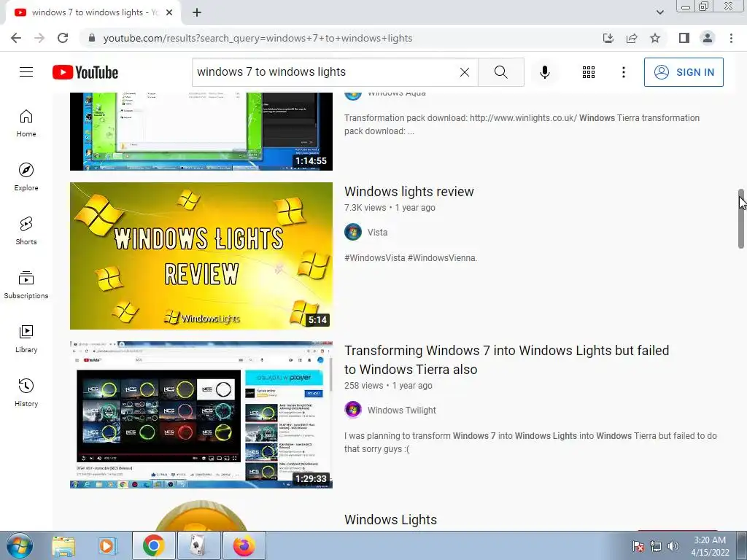Screen dimensions: 747x560
Task: Open the 'Windows Lights' title link at bottom
Action: click(x=391, y=519)
